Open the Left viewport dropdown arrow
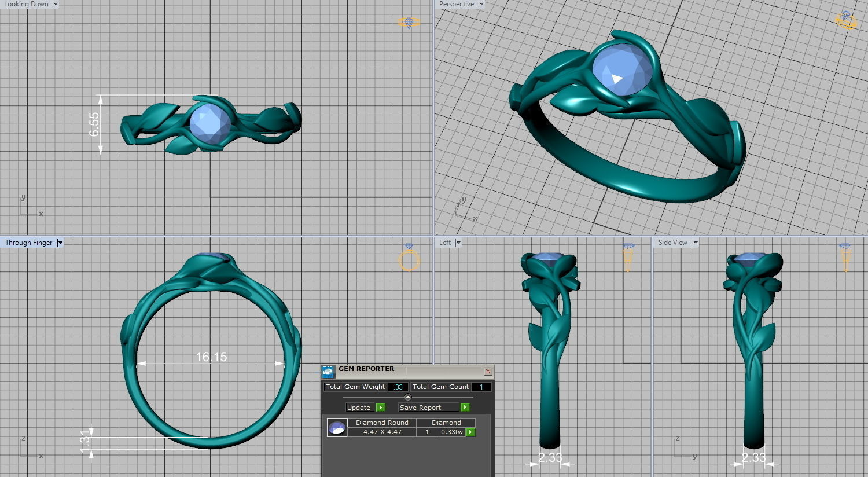The height and width of the screenshot is (477, 868). coord(458,243)
